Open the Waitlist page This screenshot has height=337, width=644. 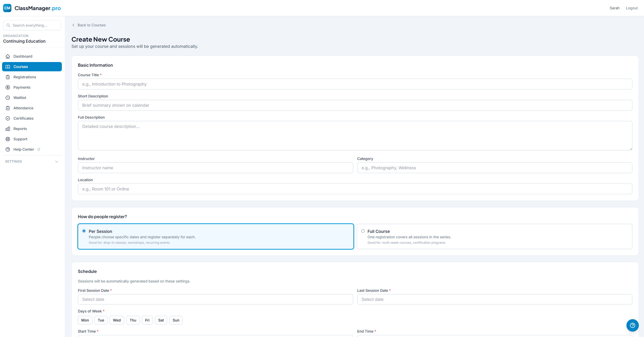tap(19, 97)
